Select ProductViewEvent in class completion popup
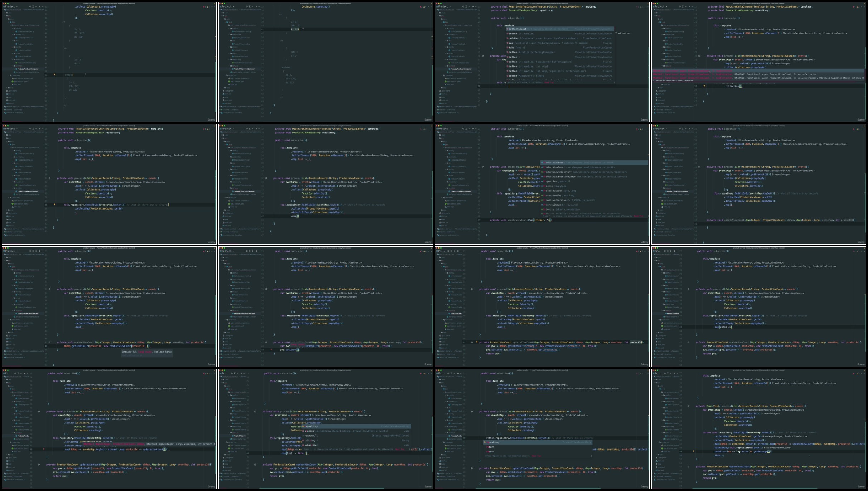The height and width of the screenshot is (491, 868). point(594,163)
